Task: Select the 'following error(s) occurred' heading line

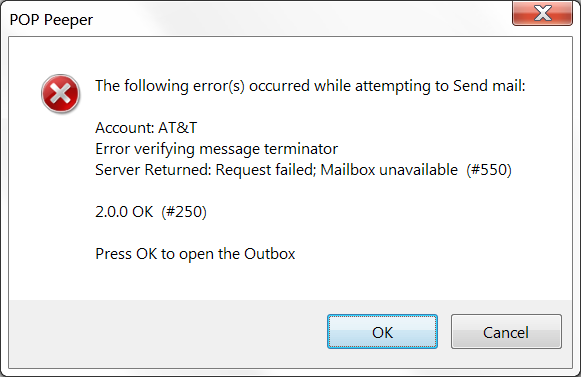Action: tap(310, 86)
